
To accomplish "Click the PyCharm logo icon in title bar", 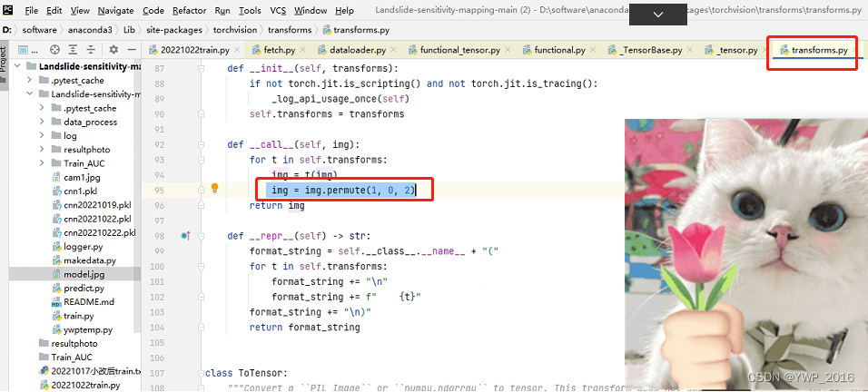I will click(x=8, y=9).
